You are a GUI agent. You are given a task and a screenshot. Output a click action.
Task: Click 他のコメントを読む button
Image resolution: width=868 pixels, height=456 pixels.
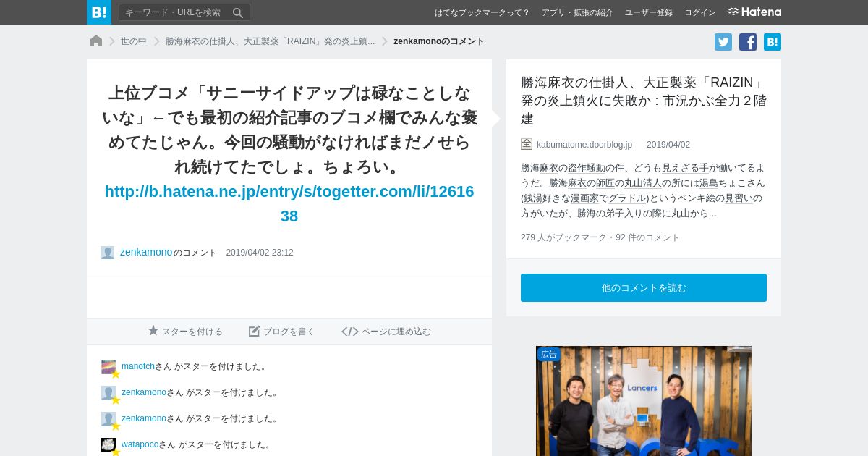tap(644, 287)
